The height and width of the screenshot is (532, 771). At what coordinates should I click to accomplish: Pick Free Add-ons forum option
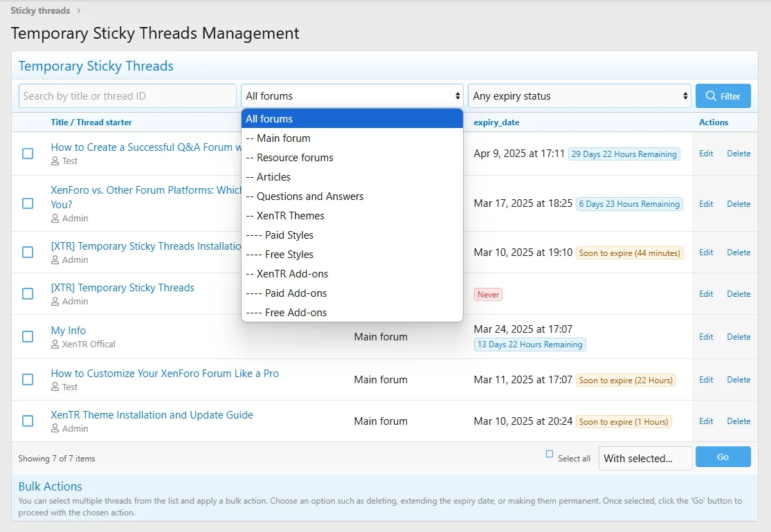296,313
